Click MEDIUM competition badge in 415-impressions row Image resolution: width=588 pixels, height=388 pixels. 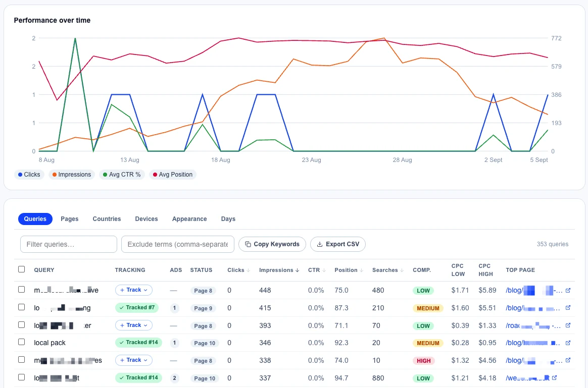pos(428,308)
